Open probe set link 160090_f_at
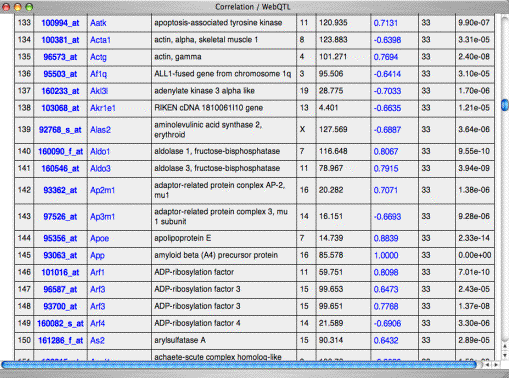 pyautogui.click(x=60, y=151)
